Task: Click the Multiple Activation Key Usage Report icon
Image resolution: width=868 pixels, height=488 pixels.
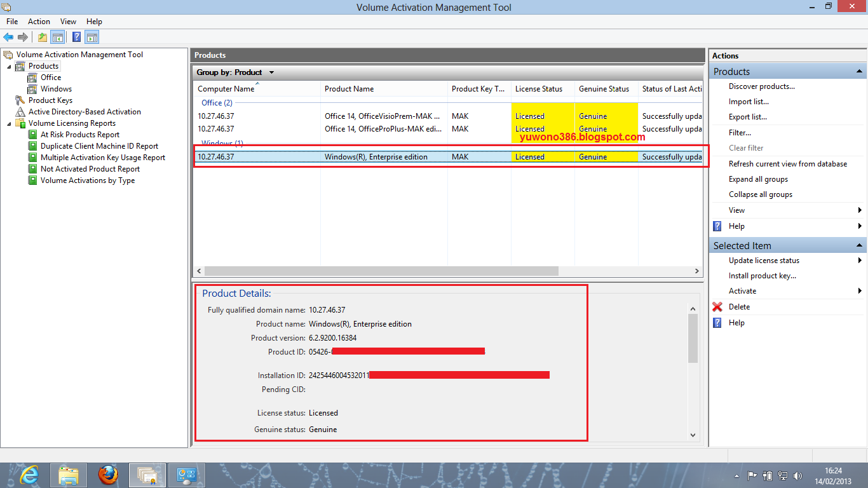Action: [32, 158]
